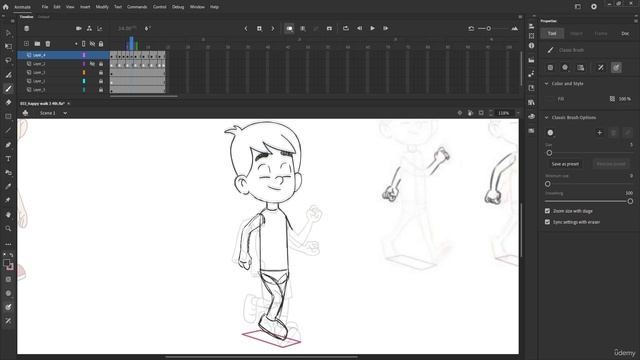Select the Selection arrow tool
640x360 pixels.
click(x=8, y=33)
